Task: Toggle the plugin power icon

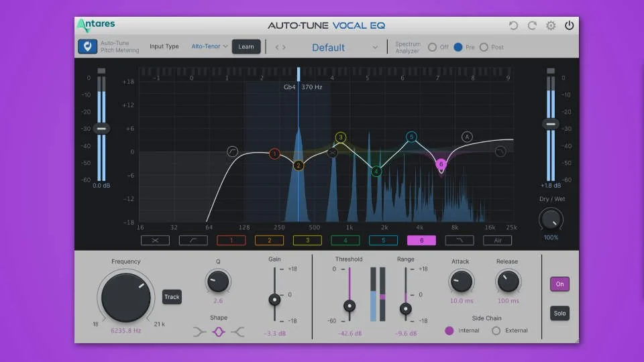Action: [x=570, y=25]
